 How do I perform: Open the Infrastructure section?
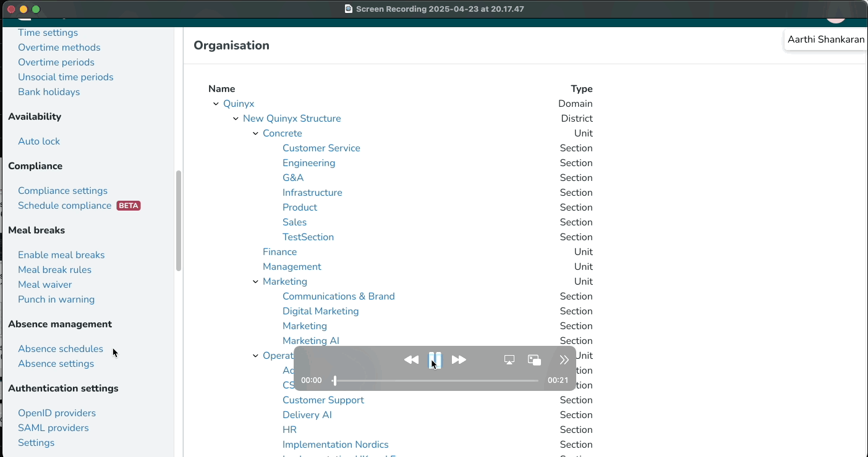tap(312, 193)
